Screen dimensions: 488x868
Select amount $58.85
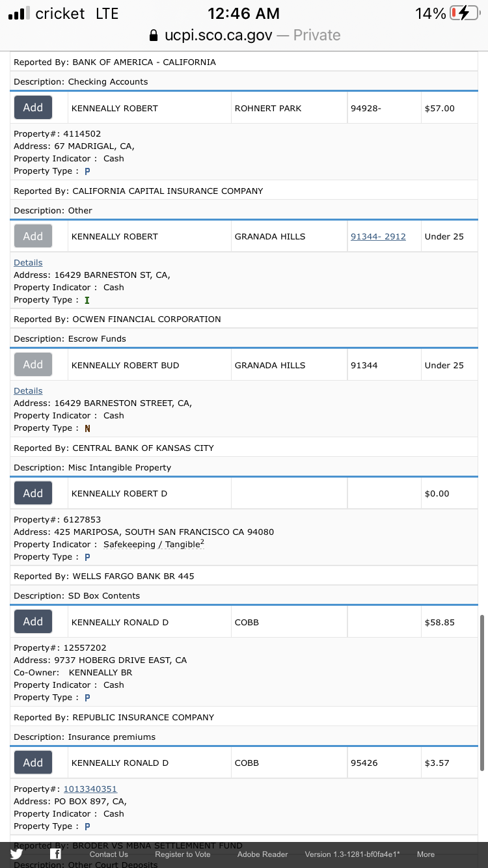pyautogui.click(x=440, y=622)
